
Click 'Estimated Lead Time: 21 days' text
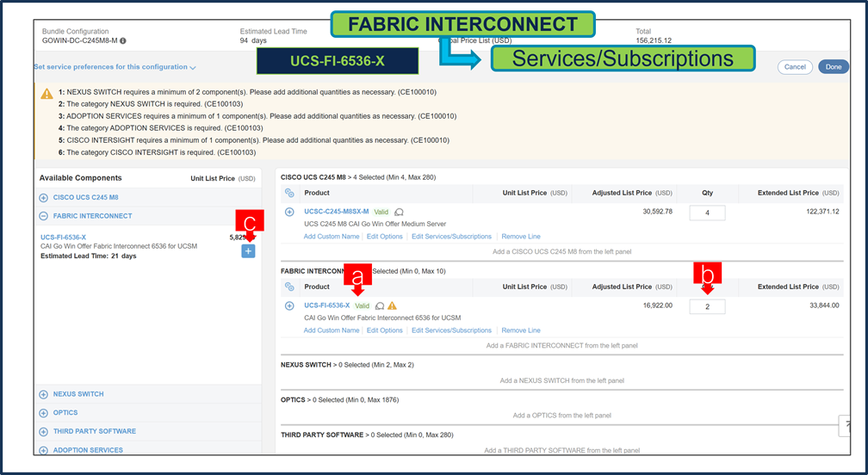click(x=89, y=256)
